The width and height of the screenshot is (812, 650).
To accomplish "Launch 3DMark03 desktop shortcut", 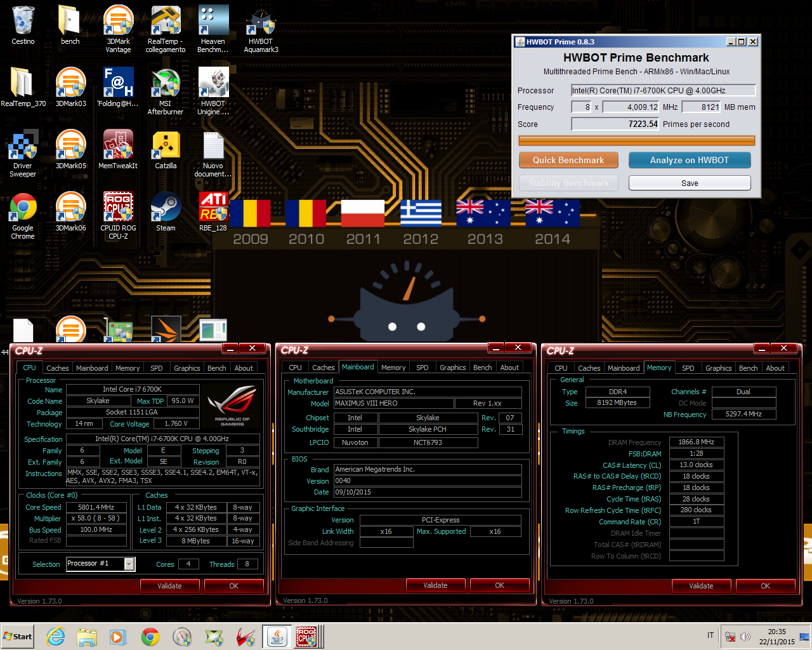I will point(70,88).
